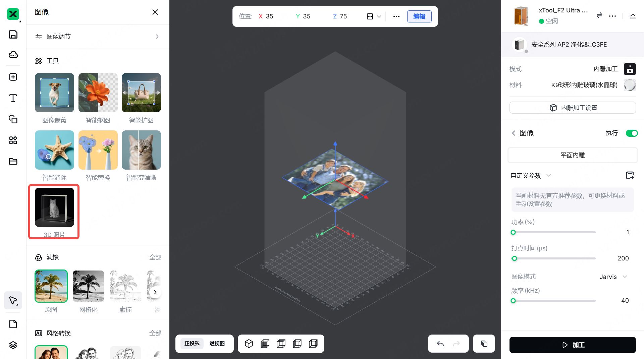Click the undo arrow button
Image resolution: width=644 pixels, height=359 pixels.
click(440, 344)
